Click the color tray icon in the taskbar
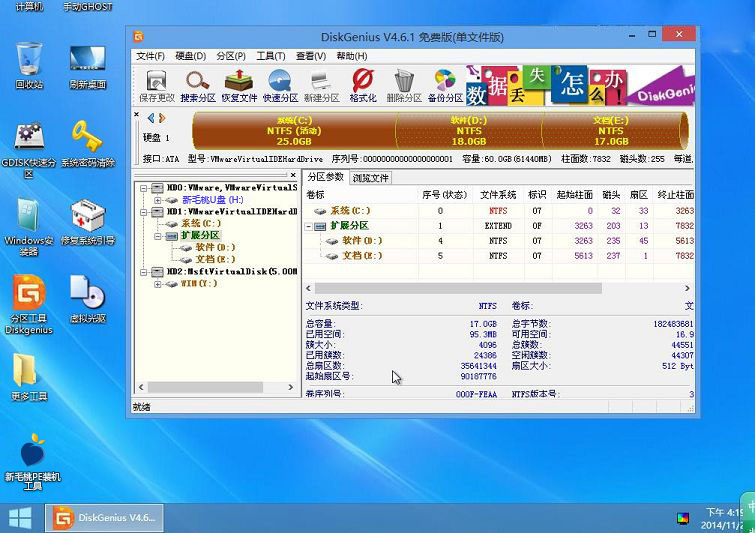 tap(683, 518)
